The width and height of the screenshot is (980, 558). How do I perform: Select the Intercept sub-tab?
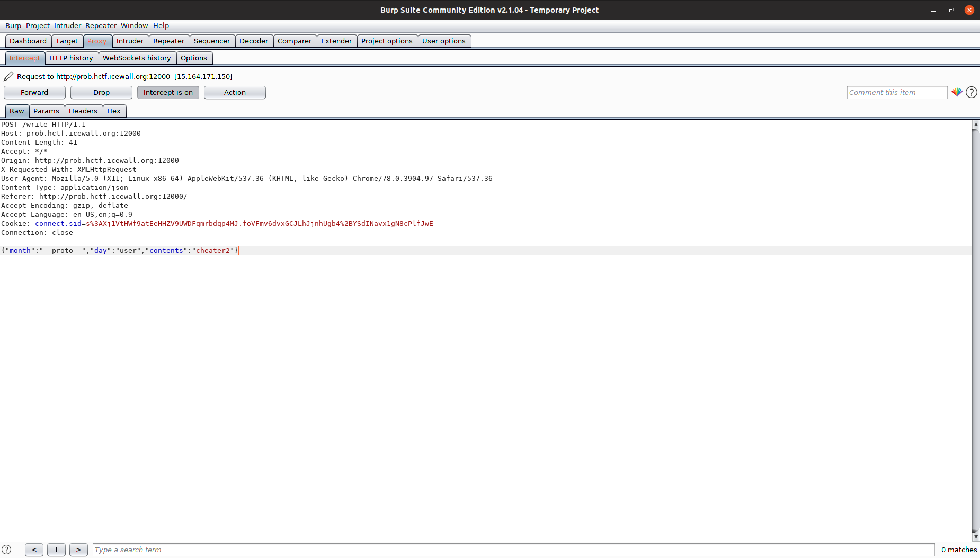point(24,58)
